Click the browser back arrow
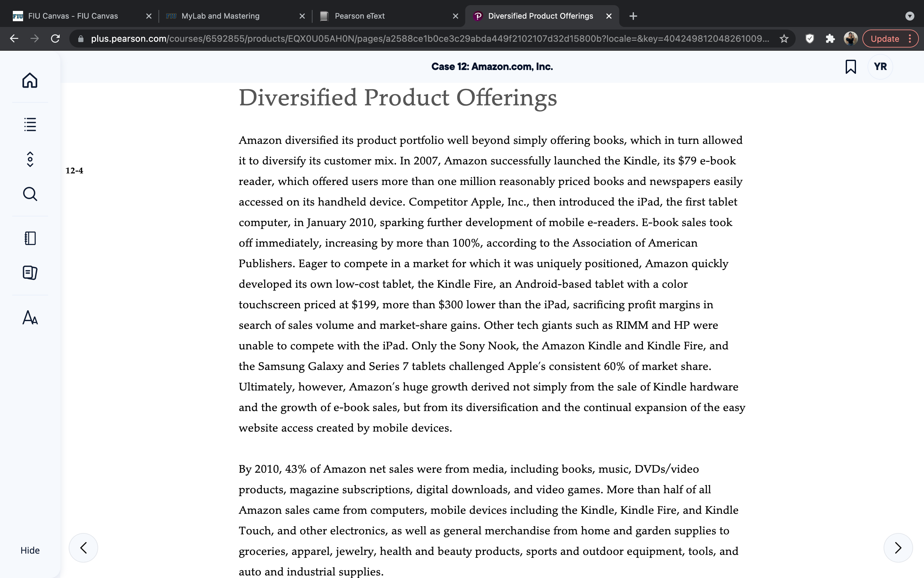The image size is (924, 578). [14, 39]
